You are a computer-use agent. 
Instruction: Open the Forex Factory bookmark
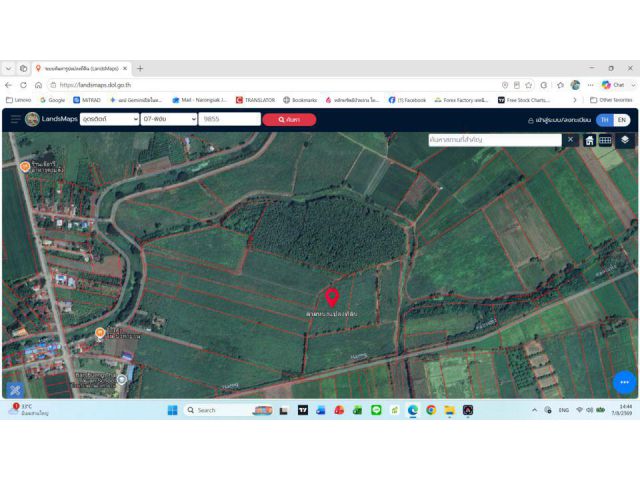461,100
